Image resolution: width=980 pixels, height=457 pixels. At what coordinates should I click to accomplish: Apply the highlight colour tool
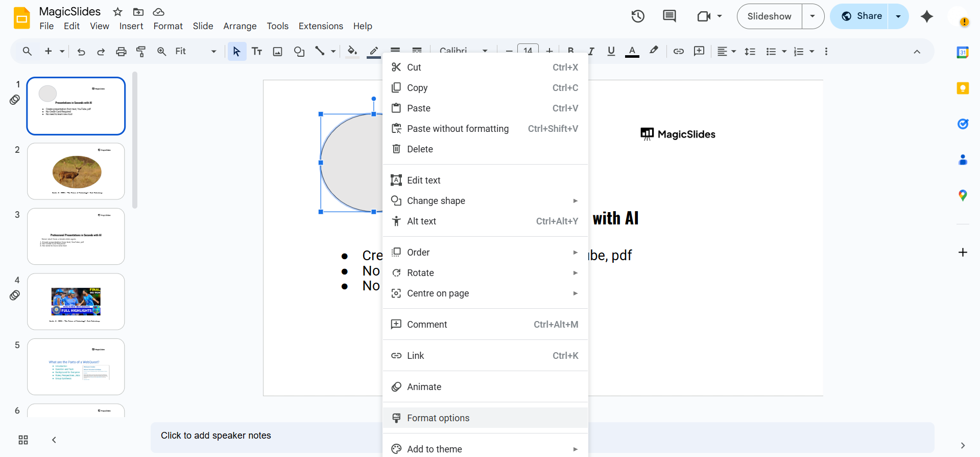654,51
